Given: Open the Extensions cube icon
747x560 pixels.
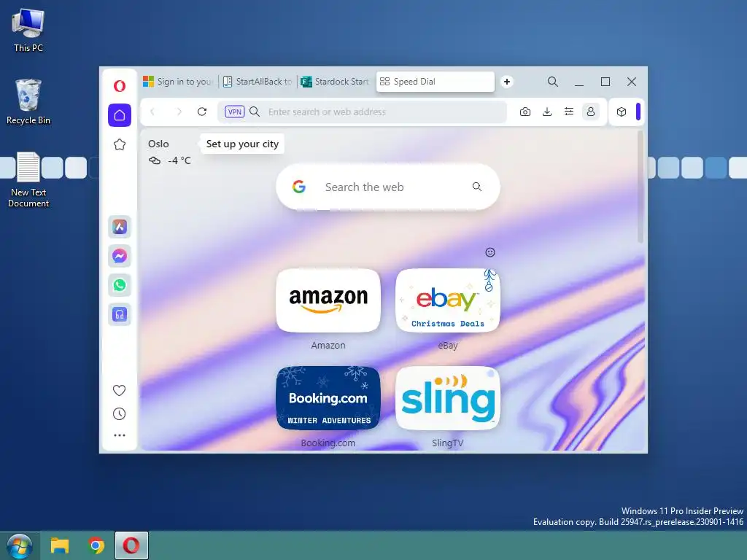Looking at the screenshot, I should click(622, 112).
